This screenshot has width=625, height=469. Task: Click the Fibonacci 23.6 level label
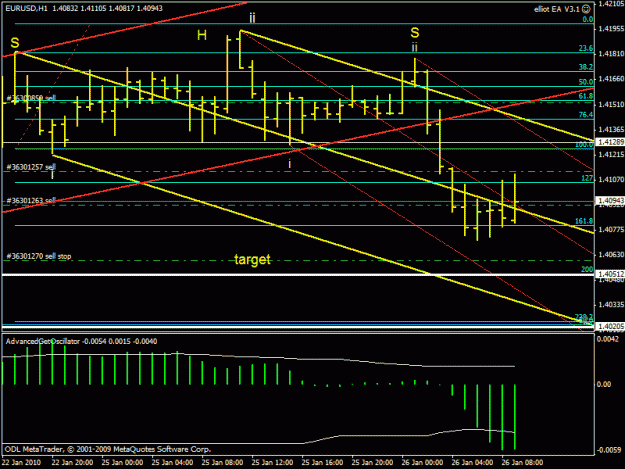pyautogui.click(x=586, y=48)
